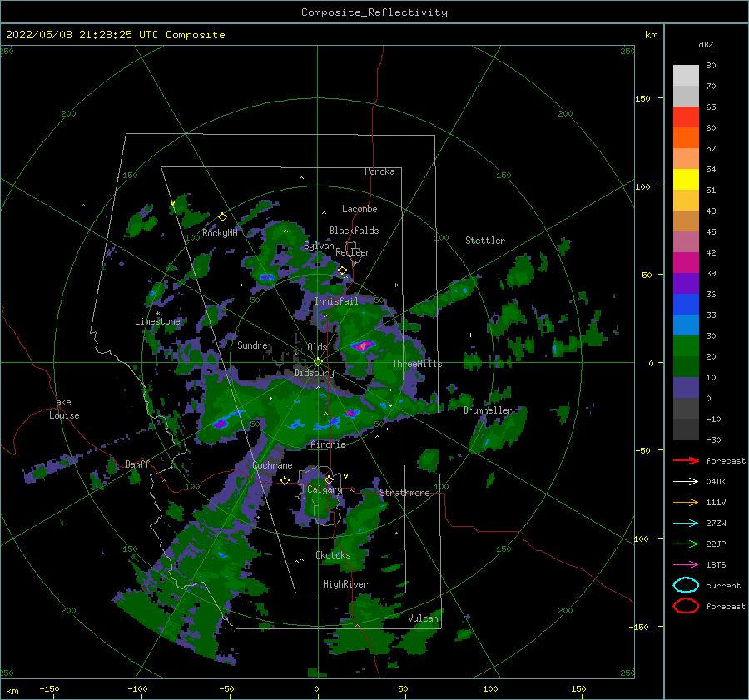Click the cyan 27ZW arrow in legend

coord(686,524)
